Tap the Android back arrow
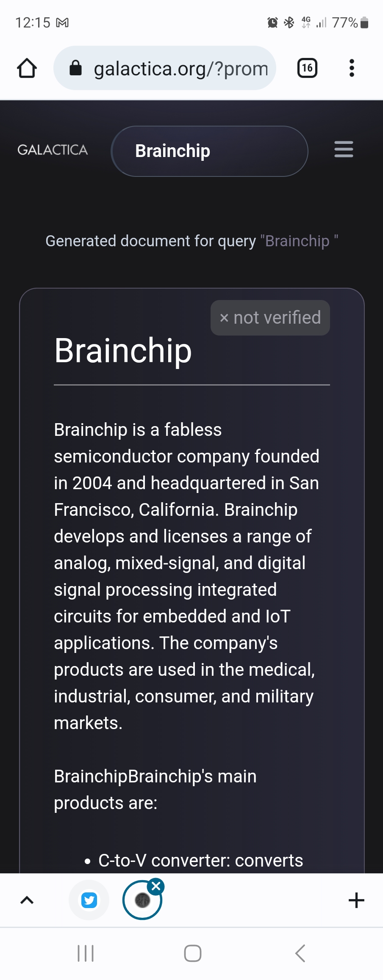 300,953
